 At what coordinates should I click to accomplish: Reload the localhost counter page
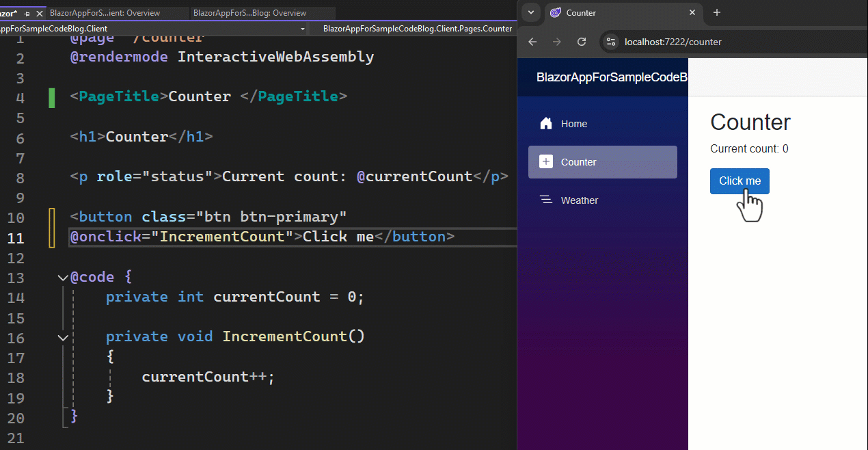pyautogui.click(x=582, y=42)
